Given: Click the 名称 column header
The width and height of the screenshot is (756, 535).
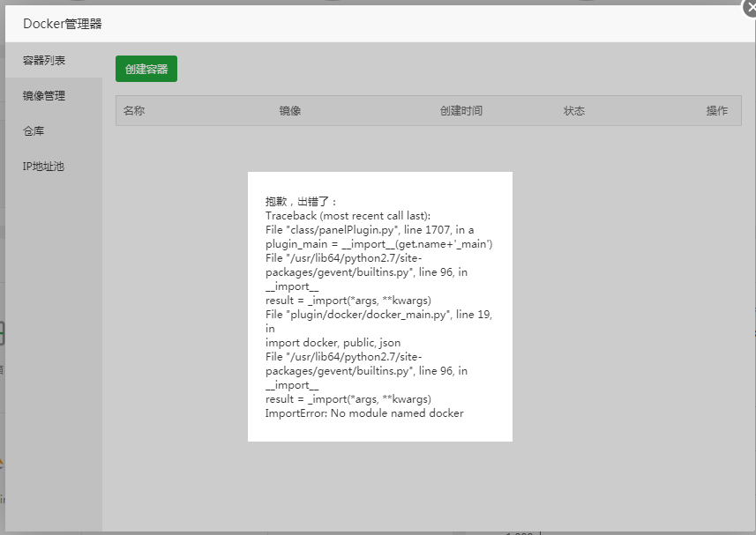Looking at the screenshot, I should 134,111.
